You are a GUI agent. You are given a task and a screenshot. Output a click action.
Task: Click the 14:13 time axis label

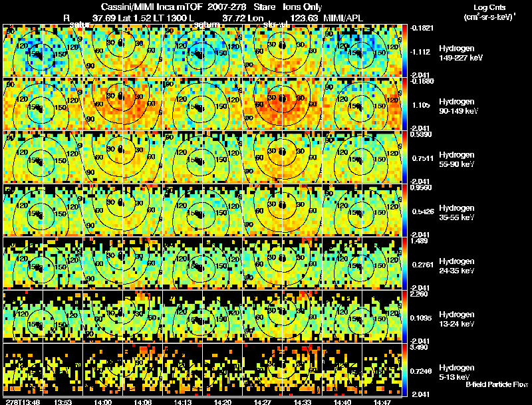pyautogui.click(x=182, y=402)
